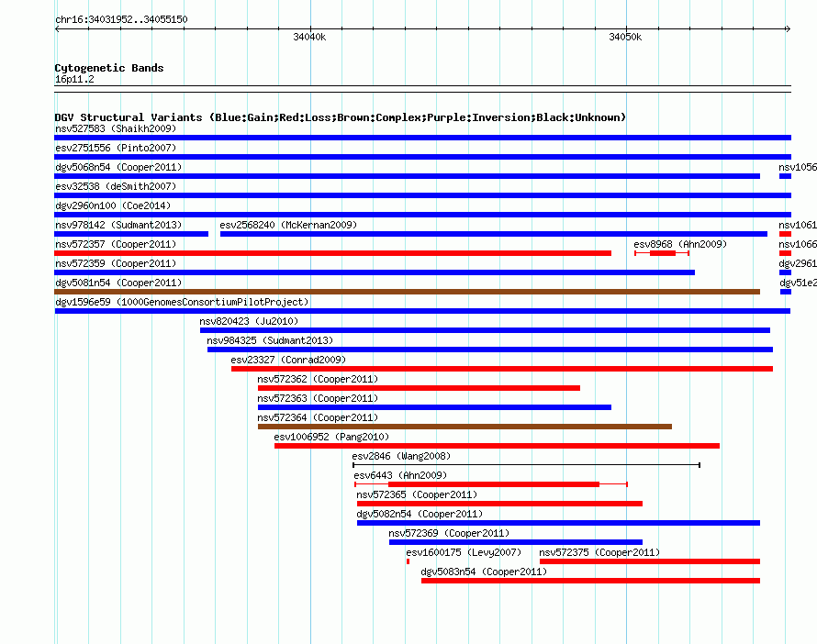Click the partial dgv2961 label at right edge

point(798,263)
